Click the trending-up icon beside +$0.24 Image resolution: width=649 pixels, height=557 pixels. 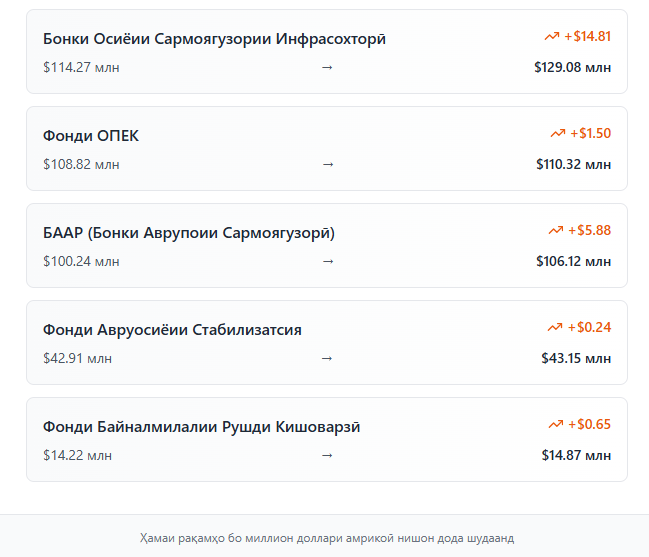pos(555,327)
